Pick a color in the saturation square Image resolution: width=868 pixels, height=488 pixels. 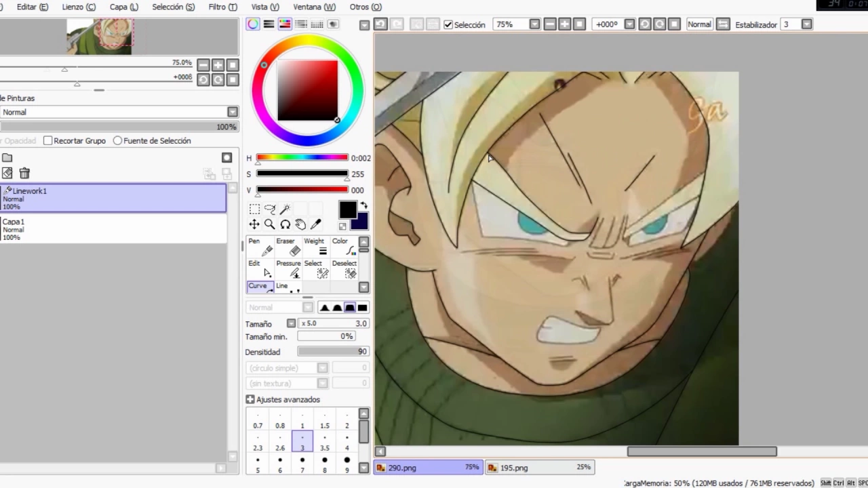[307, 90]
